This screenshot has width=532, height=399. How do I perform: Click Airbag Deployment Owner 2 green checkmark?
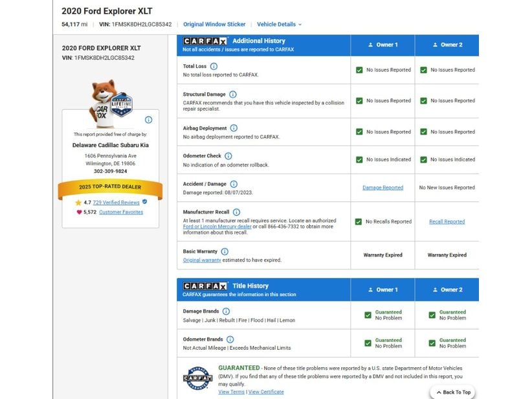click(423, 131)
